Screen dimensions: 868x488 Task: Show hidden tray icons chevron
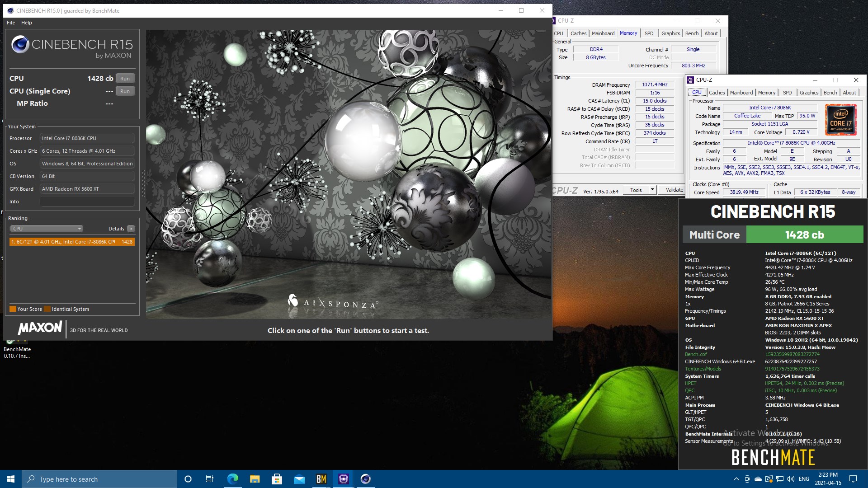pos(736,479)
